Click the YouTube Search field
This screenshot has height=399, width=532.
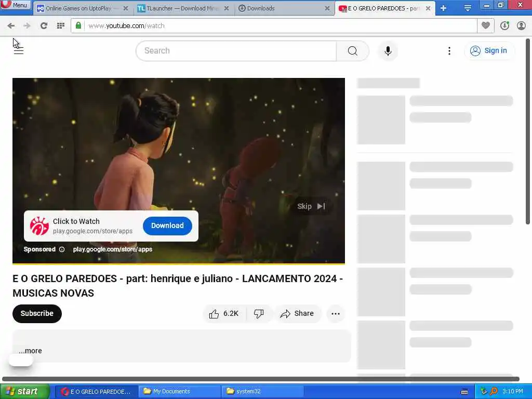(236, 50)
